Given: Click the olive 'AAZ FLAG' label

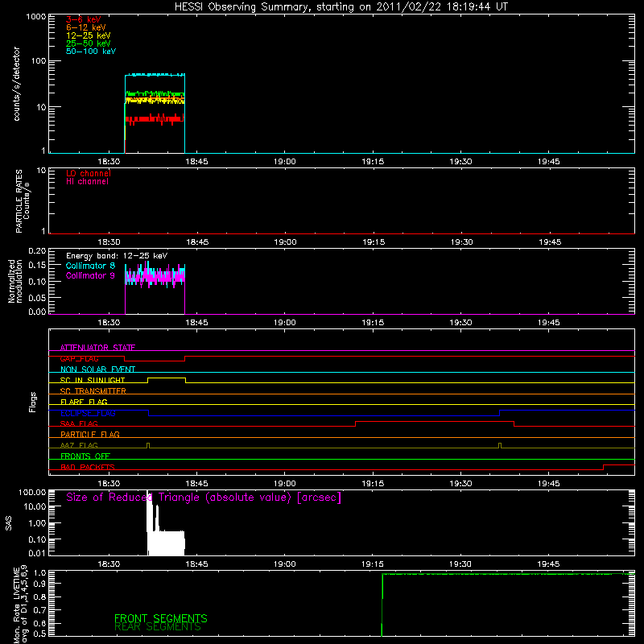Looking at the screenshot, I should 79,445.
